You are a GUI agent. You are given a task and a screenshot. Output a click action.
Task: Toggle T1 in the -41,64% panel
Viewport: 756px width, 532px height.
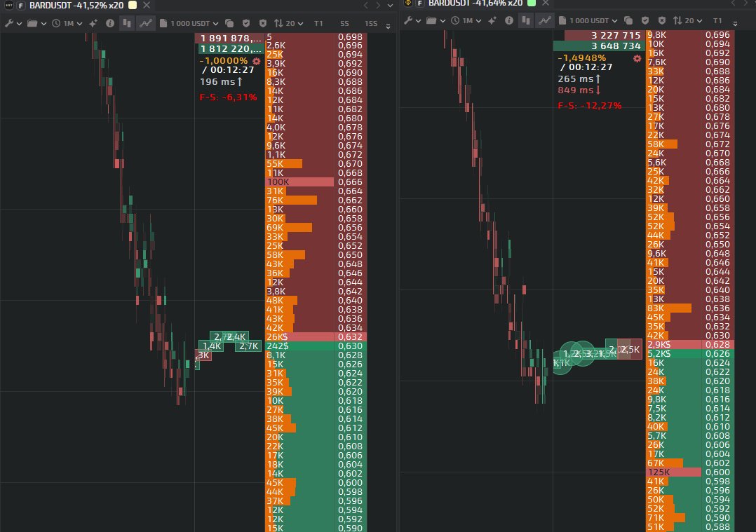click(x=718, y=21)
